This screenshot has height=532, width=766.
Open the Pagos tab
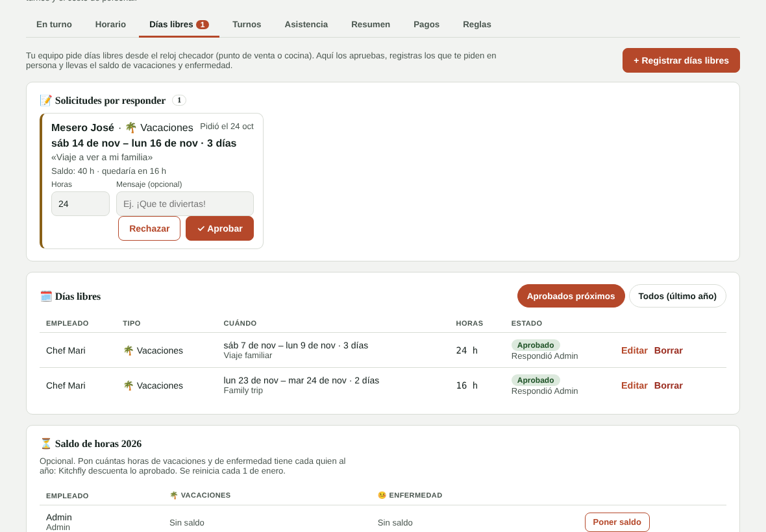point(426,25)
